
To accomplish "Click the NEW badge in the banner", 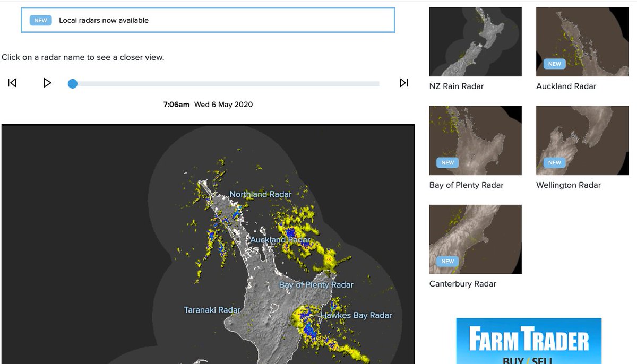I will pyautogui.click(x=41, y=20).
